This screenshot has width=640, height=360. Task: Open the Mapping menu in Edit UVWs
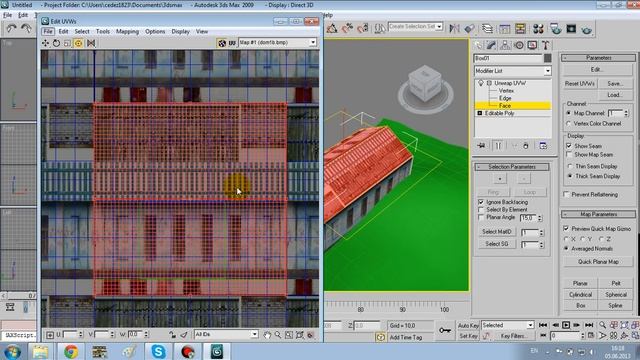pos(127,31)
